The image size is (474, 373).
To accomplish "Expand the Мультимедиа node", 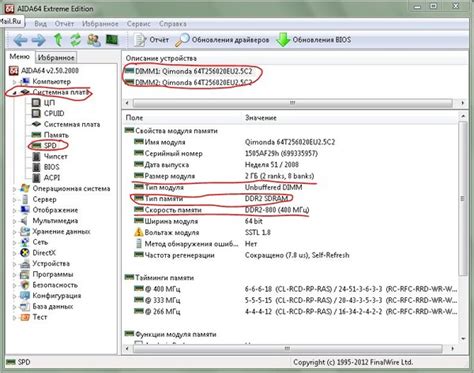I will pos(14,221).
